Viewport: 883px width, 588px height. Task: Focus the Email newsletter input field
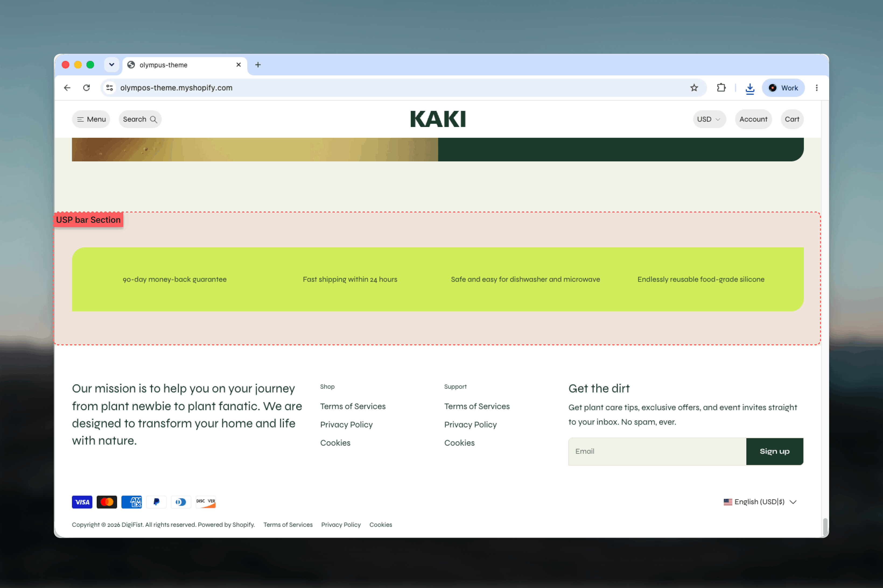coord(657,452)
